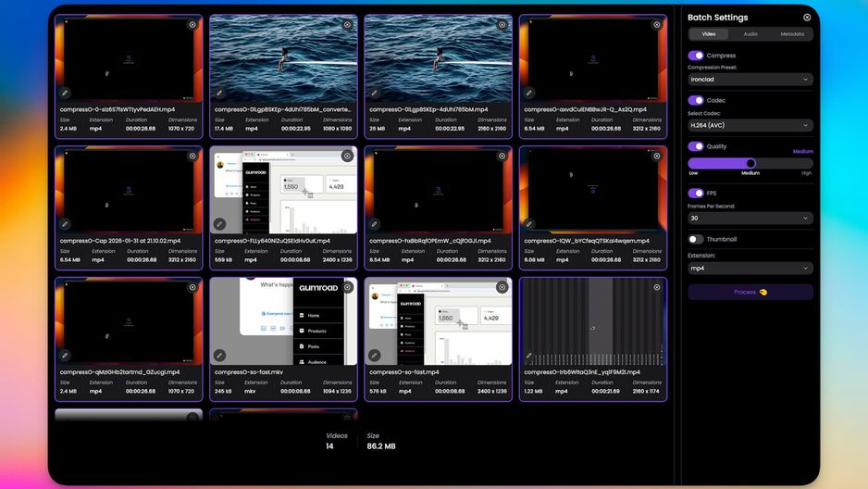
Task: Turn off the Codec toggle
Action: coord(696,100)
